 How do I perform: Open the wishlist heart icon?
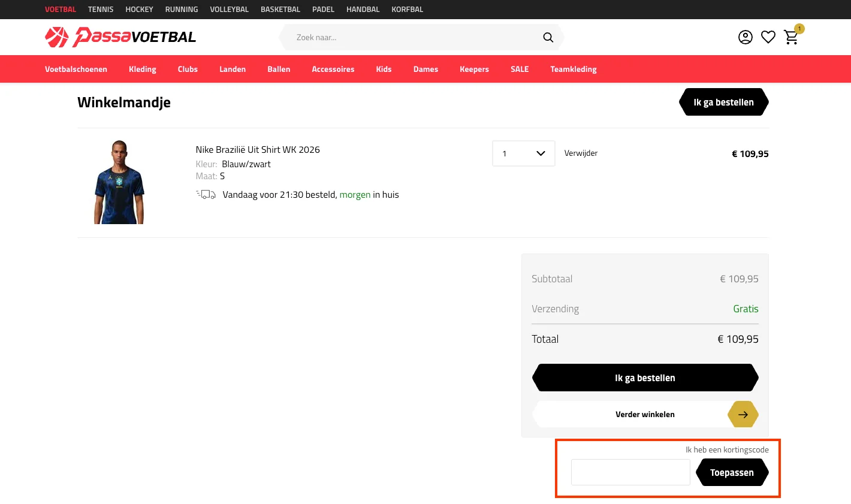click(x=768, y=37)
